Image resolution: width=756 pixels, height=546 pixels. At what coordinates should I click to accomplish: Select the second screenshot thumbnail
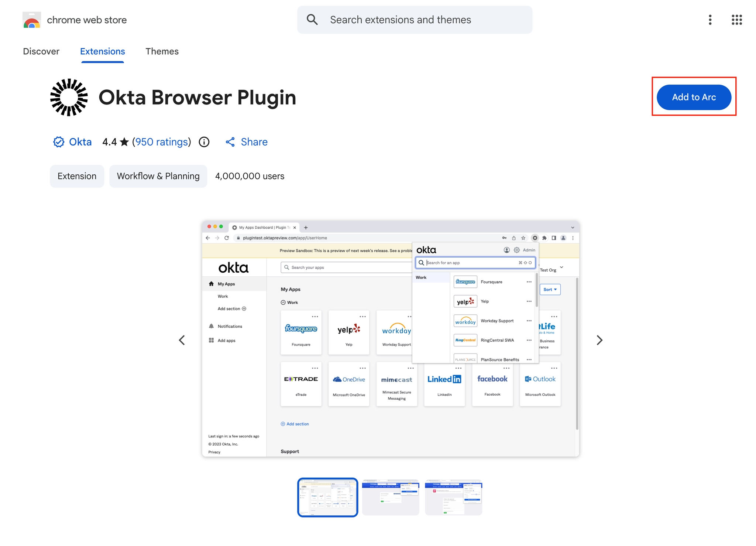tap(391, 497)
